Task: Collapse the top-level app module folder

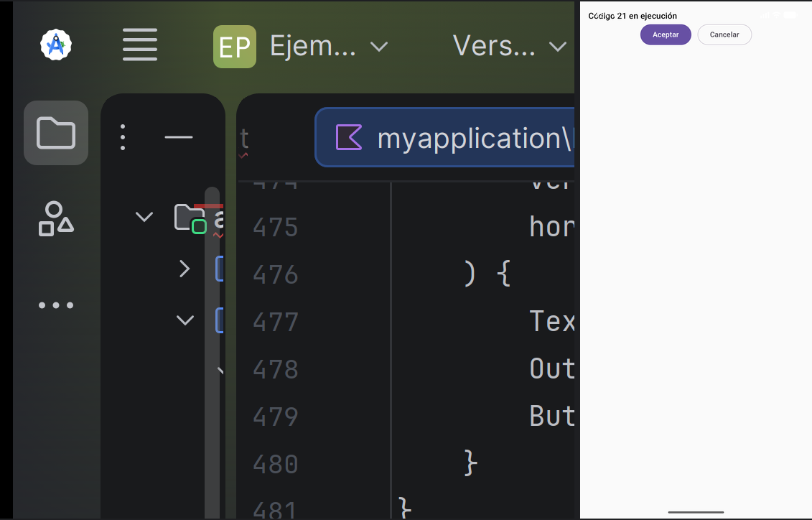Action: coord(144,216)
